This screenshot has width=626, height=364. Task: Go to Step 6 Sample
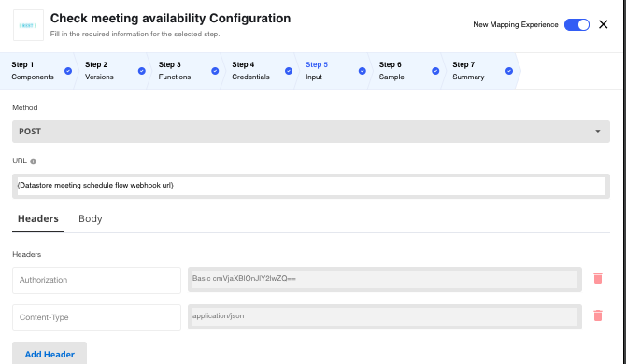[404, 71]
